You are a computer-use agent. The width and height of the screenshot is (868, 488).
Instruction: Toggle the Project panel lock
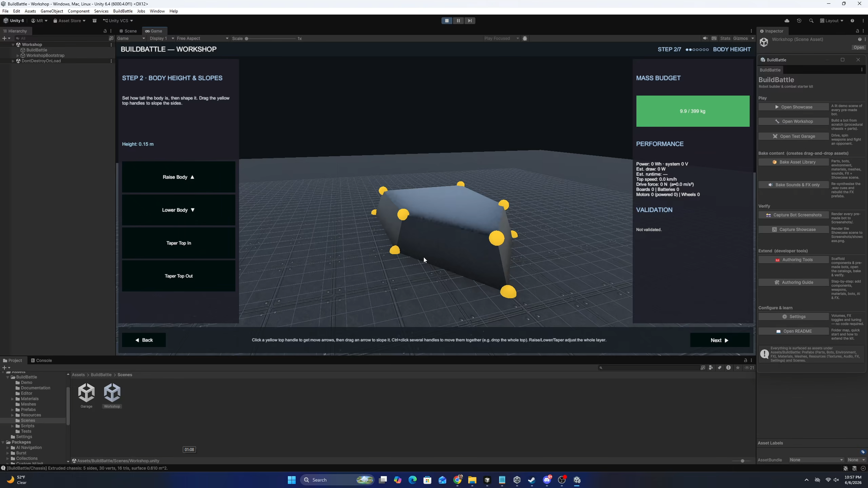click(x=746, y=360)
